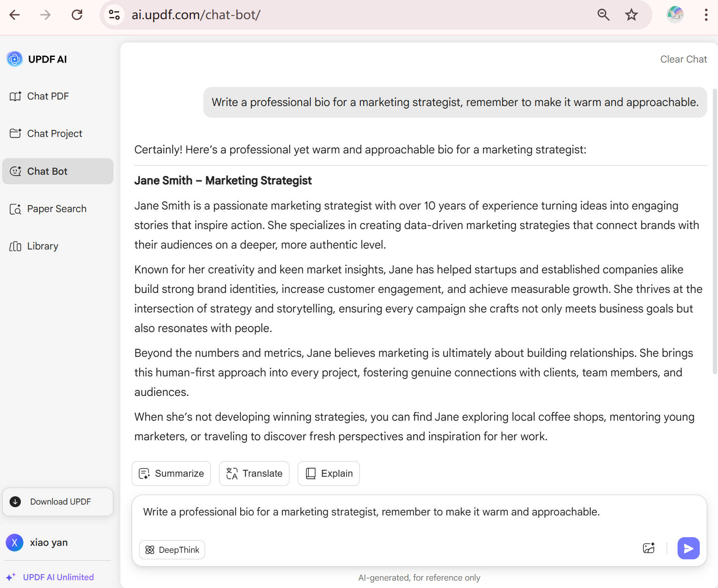Open Chat PDF in sidebar
Viewport: 718px width, 588px height.
48,96
